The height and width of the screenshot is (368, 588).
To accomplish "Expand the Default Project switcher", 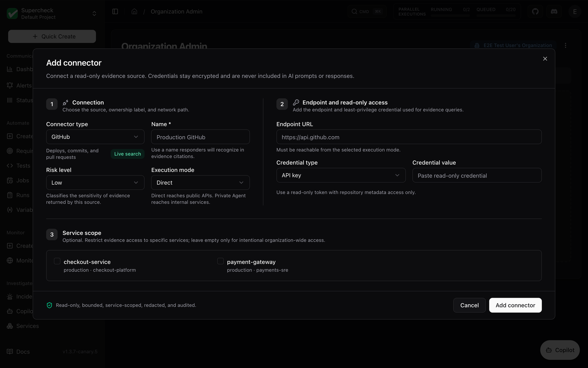I will (94, 13).
